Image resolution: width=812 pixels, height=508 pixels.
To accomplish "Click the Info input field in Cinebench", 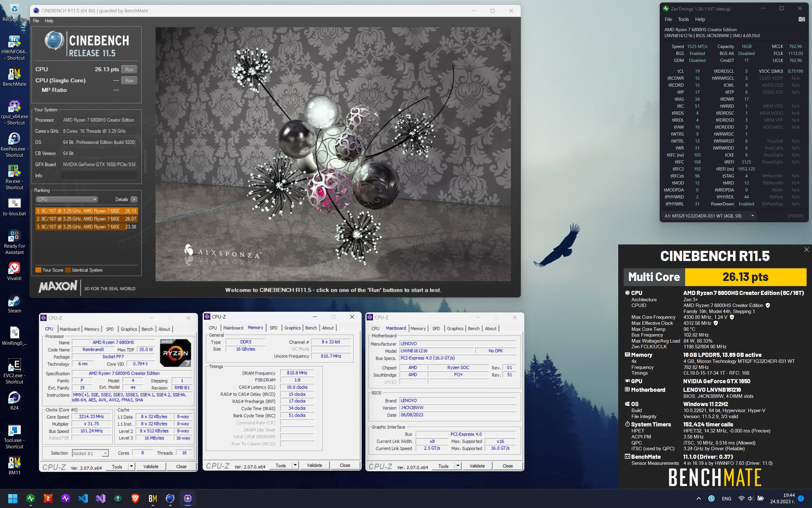I will 99,176.
